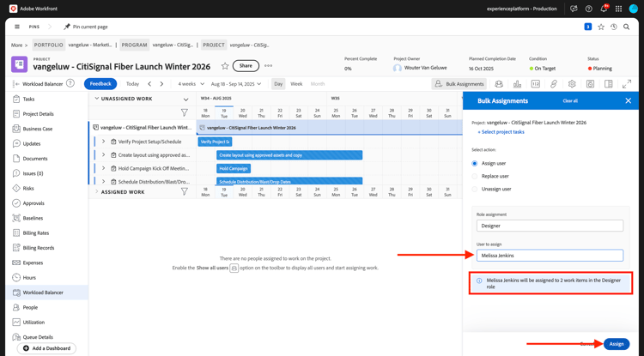
Task: Jump to Today in timeline
Action: (x=132, y=84)
